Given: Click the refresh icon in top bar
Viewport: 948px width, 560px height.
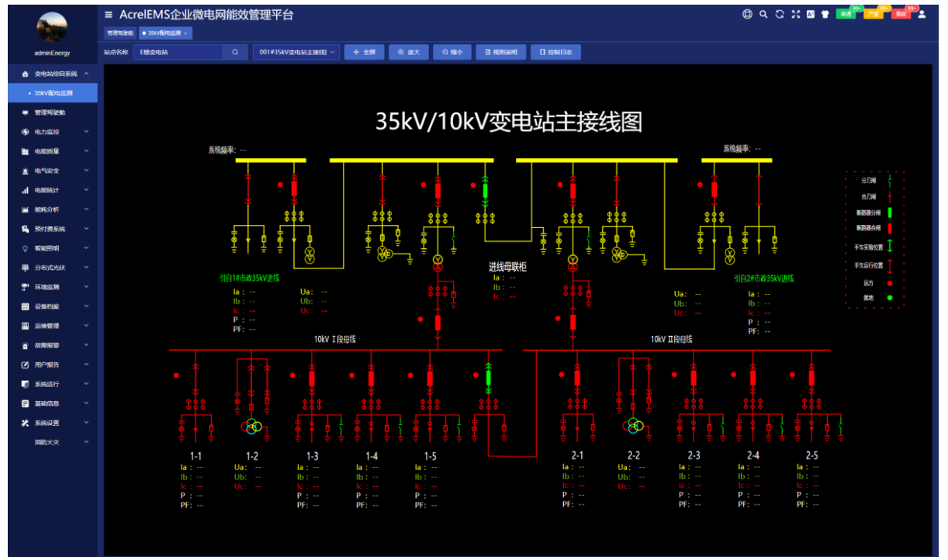Looking at the screenshot, I should pos(780,14).
